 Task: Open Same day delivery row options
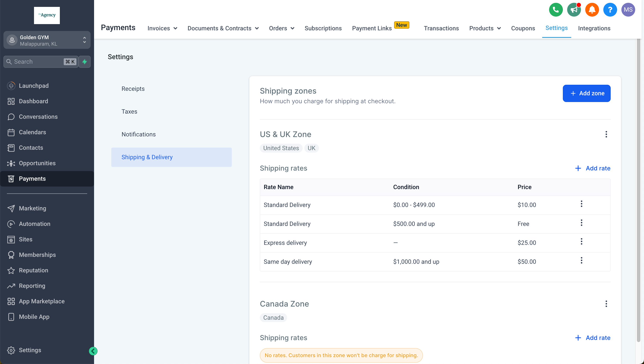581,261
